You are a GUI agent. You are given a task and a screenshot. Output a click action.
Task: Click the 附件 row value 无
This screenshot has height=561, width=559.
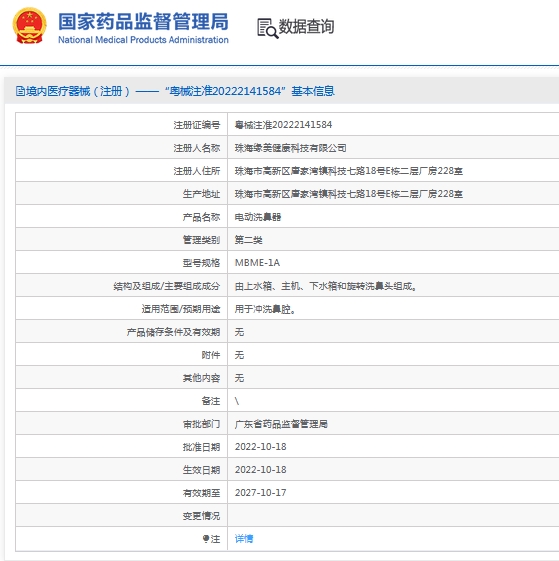[x=239, y=355]
